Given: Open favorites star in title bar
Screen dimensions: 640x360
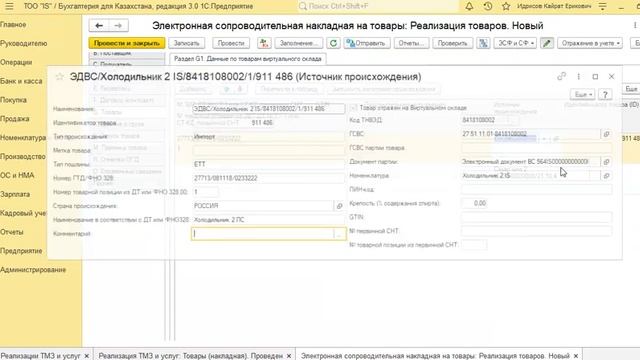Looking at the screenshot, I should point(506,6).
